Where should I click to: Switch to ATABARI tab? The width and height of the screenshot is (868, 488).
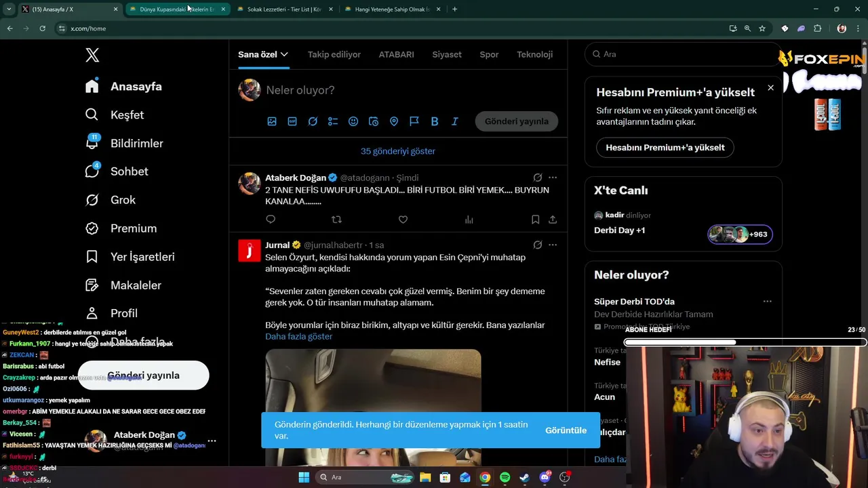(x=396, y=54)
